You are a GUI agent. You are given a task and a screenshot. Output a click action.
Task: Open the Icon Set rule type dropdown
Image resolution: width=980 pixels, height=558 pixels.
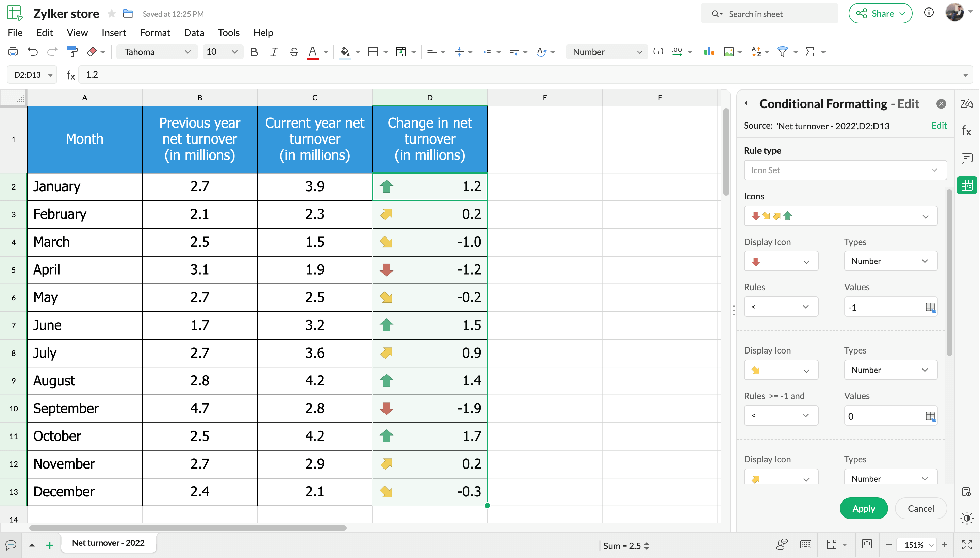tap(844, 170)
